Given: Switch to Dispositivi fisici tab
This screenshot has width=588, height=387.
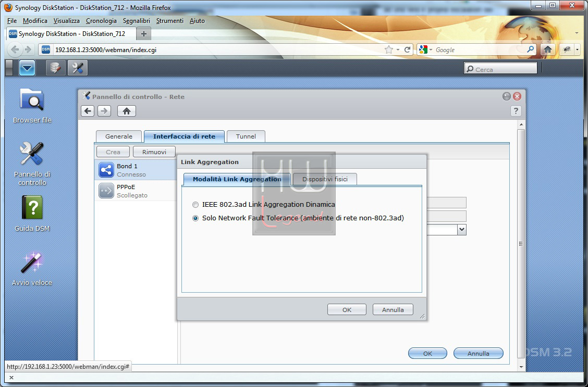Looking at the screenshot, I should coord(325,179).
